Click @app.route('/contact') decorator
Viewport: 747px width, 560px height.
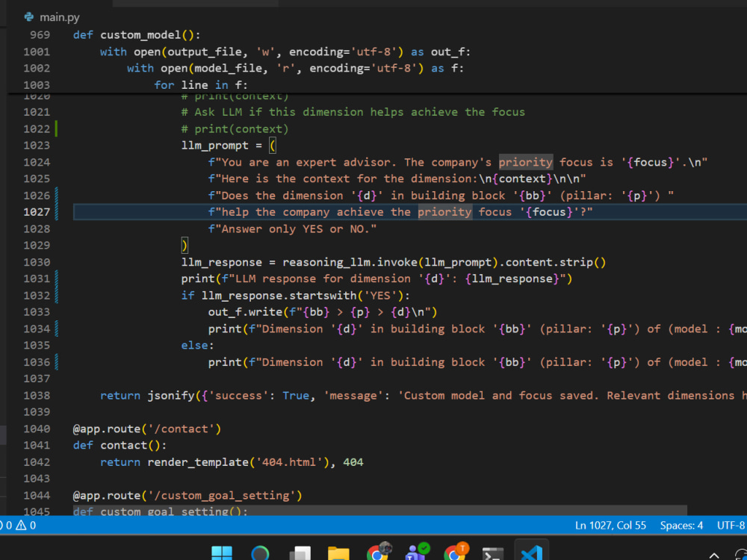pyautogui.click(x=146, y=429)
